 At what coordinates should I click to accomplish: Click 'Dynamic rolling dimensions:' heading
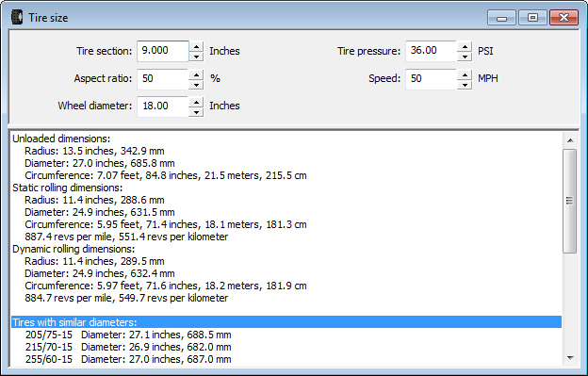73,249
